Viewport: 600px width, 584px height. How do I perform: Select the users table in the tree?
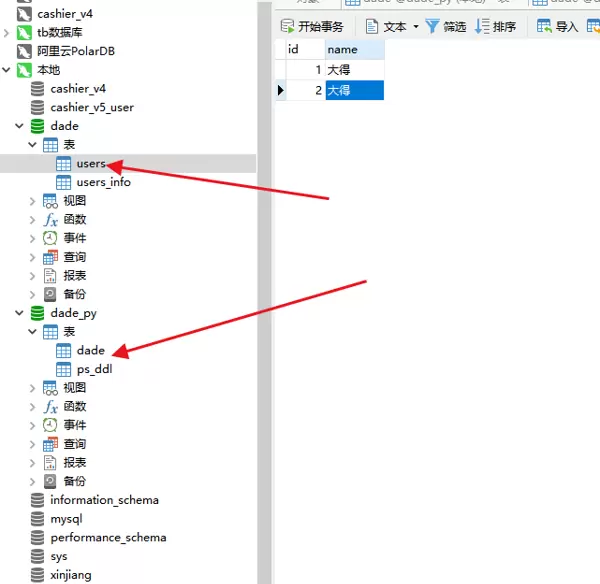pyautogui.click(x=90, y=164)
